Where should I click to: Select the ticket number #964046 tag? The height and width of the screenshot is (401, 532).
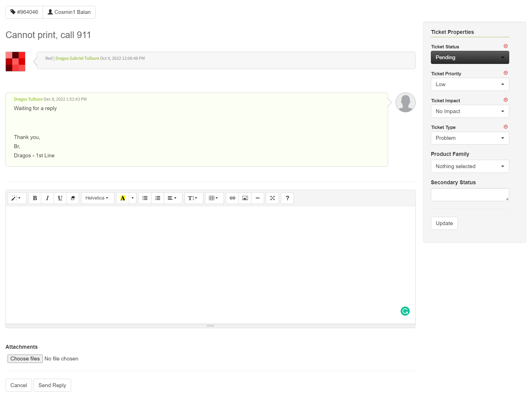[x=24, y=12]
